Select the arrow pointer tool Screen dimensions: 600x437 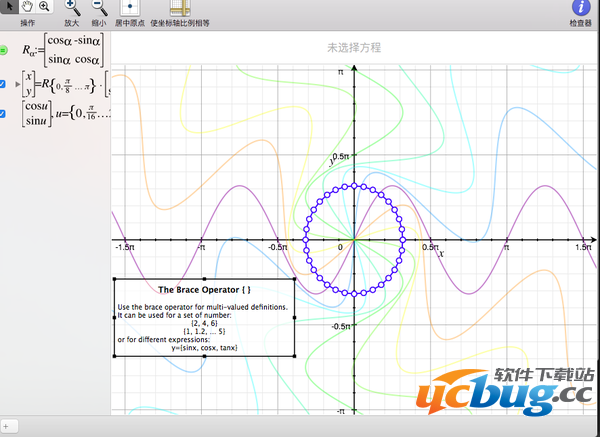click(9, 6)
